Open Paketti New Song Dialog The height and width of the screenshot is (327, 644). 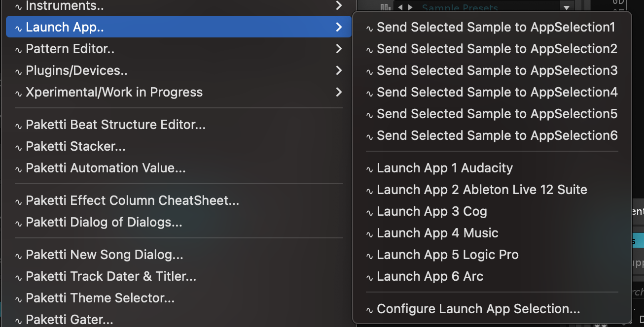point(104,255)
